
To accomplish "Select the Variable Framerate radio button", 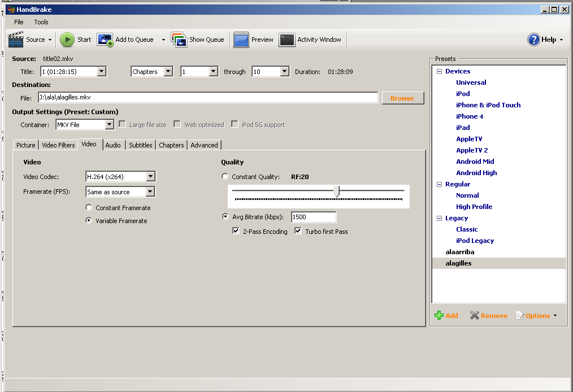I will pos(88,220).
